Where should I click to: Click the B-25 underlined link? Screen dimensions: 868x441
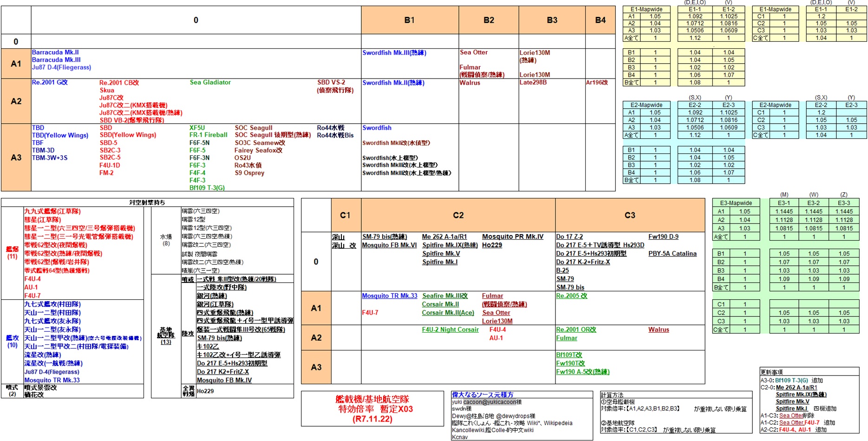coord(562,270)
